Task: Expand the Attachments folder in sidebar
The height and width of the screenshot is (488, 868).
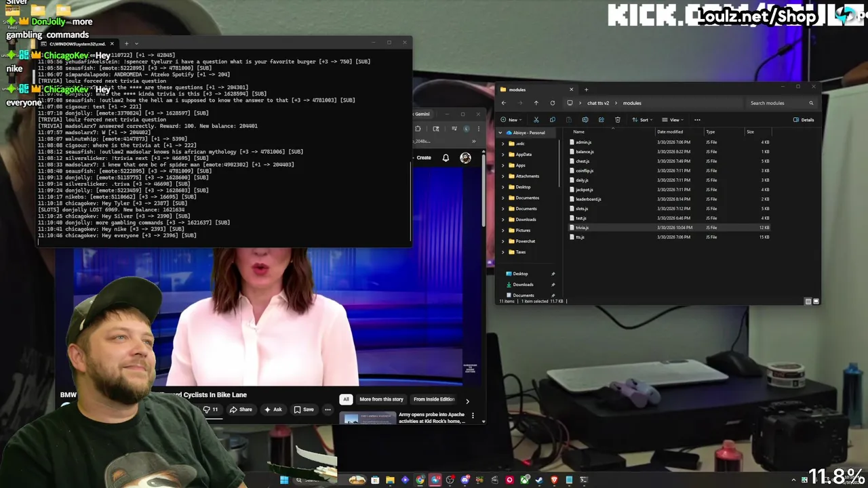Action: 503,176
